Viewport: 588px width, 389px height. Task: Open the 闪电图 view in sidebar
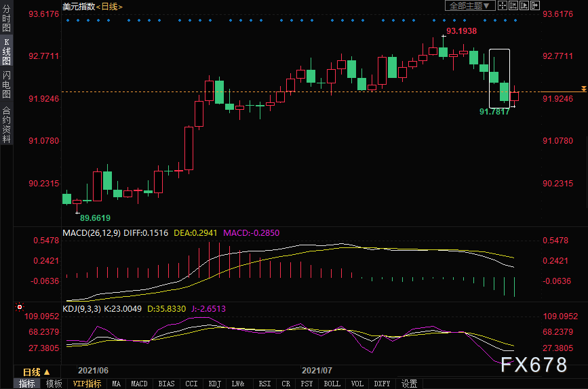click(x=6, y=84)
